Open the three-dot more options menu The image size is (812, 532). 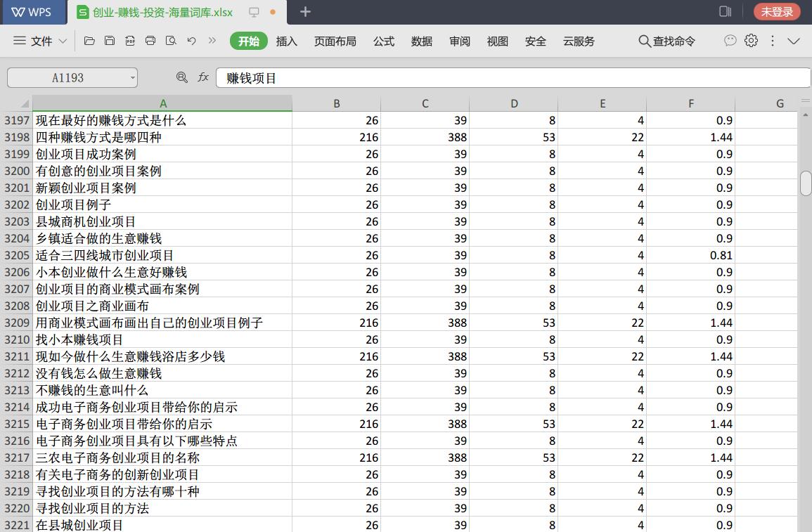[772, 40]
